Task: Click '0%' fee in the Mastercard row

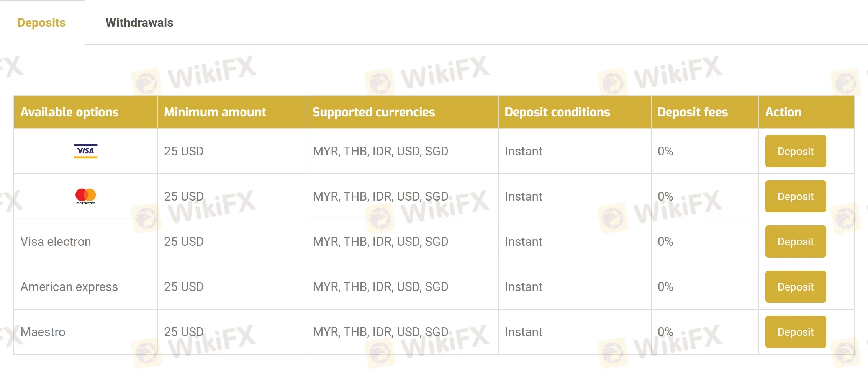Action: [x=665, y=196]
